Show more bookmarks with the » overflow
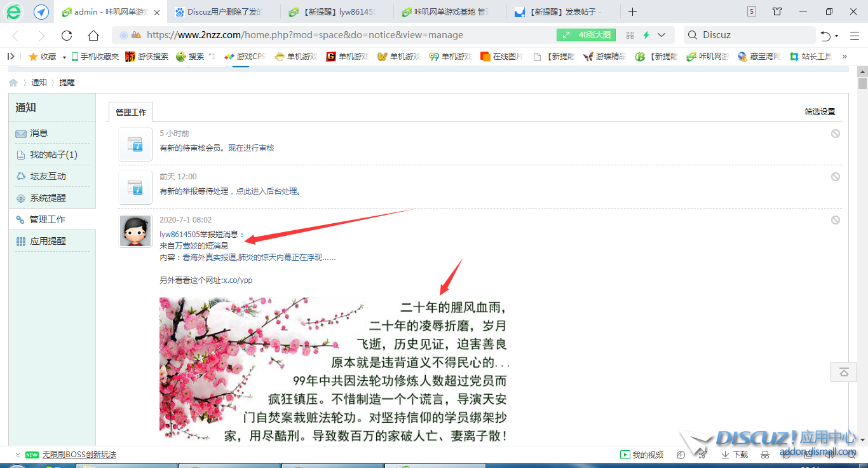This screenshot has width=868, height=468. 844,57
